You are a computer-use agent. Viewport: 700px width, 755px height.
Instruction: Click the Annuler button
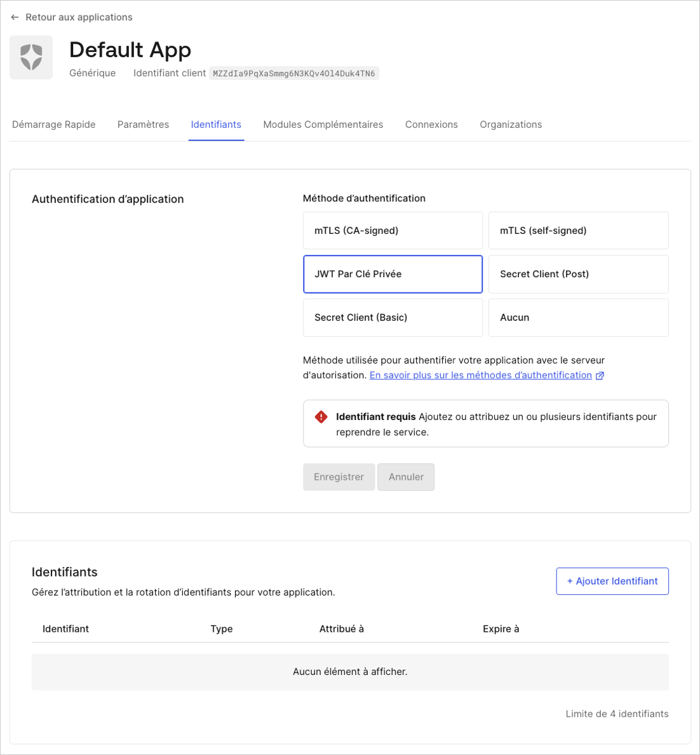(406, 477)
